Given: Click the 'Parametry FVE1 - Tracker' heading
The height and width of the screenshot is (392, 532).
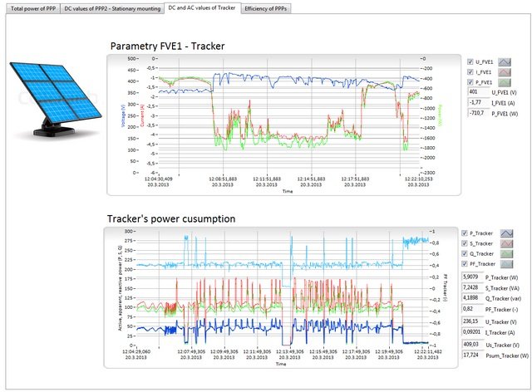Looking at the screenshot, I should [x=168, y=47].
